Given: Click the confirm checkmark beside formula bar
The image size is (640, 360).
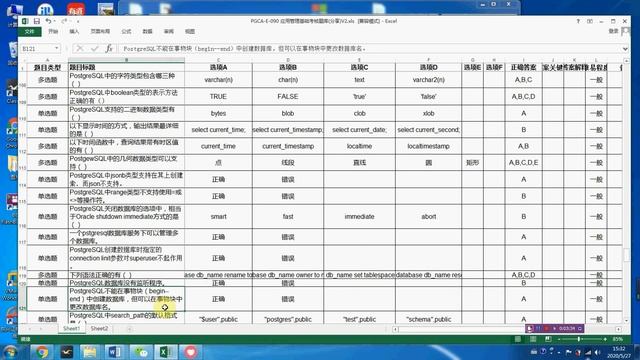Looking at the screenshot, I should [x=95, y=49].
